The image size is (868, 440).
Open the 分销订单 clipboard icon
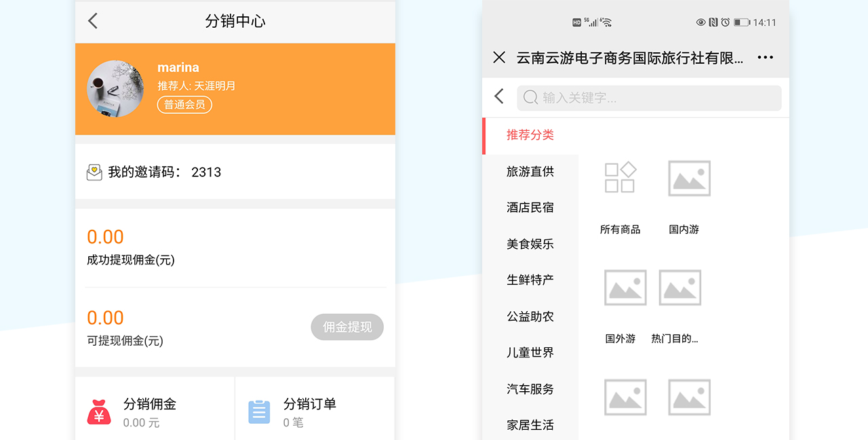pos(259,412)
